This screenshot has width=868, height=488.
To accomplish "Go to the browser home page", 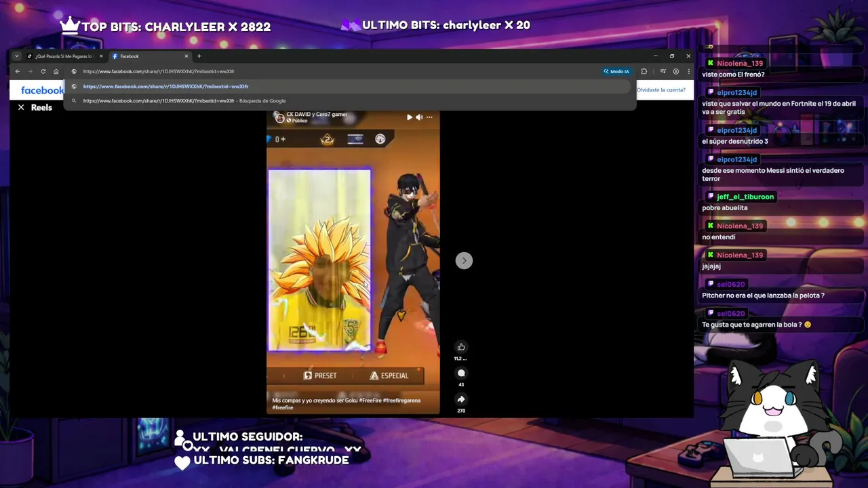I will point(56,71).
